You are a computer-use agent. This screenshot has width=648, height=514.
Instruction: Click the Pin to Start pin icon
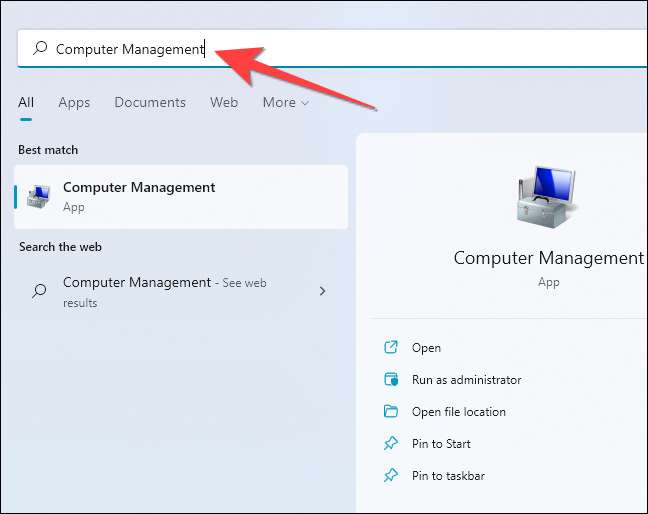pos(391,443)
